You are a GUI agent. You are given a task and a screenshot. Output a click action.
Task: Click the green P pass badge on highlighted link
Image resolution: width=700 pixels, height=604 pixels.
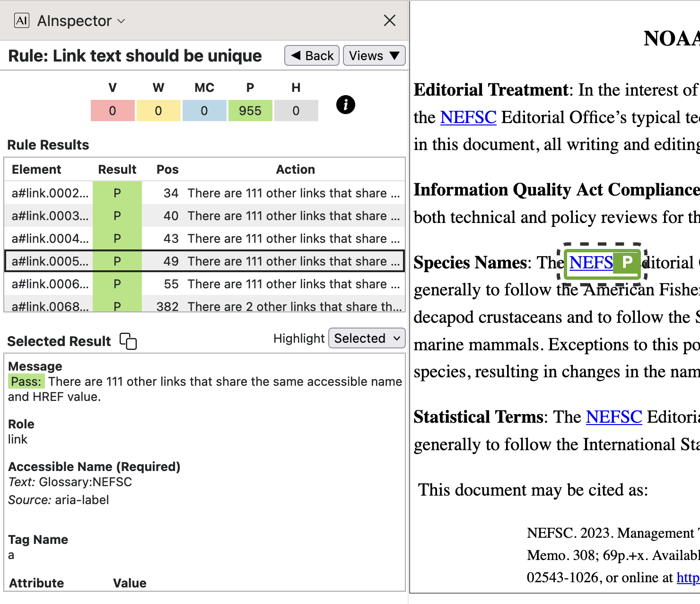[x=627, y=263]
